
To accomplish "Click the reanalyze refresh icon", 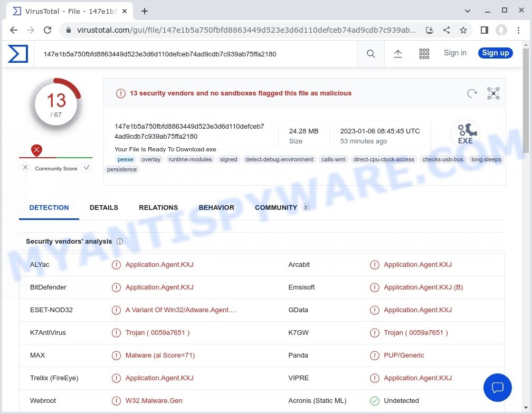I will [472, 93].
